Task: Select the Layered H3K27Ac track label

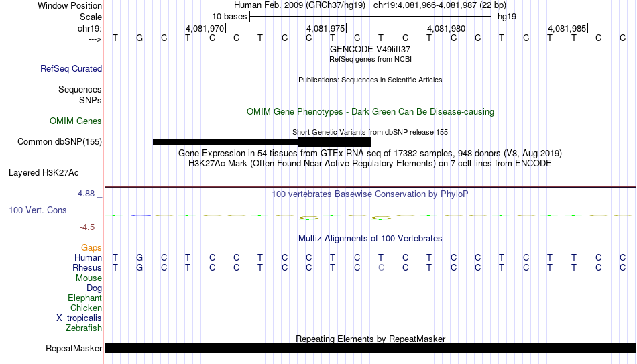Action: (x=44, y=173)
